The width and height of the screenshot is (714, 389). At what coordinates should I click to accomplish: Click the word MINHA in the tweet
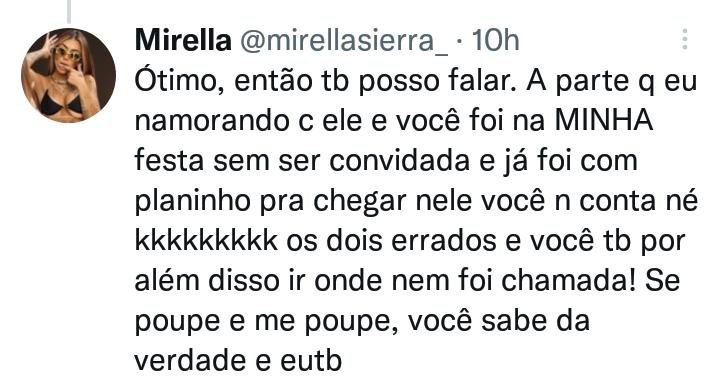pyautogui.click(x=604, y=120)
